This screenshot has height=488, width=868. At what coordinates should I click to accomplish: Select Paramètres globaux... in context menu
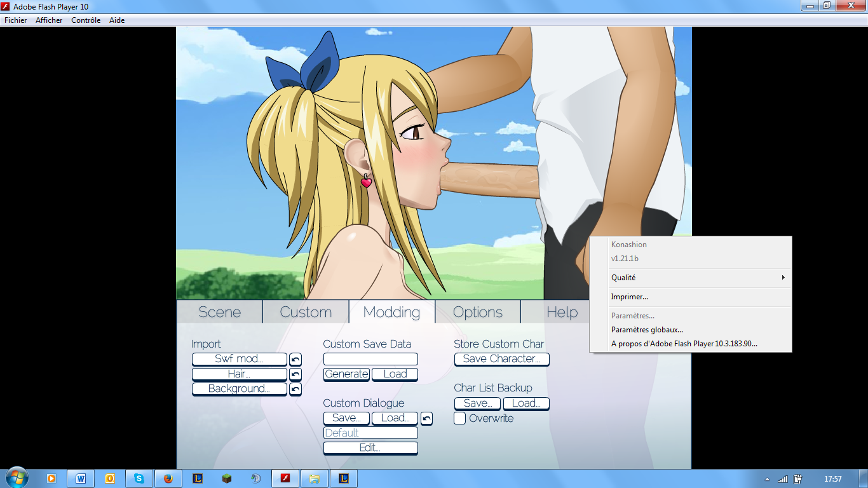[x=647, y=330]
